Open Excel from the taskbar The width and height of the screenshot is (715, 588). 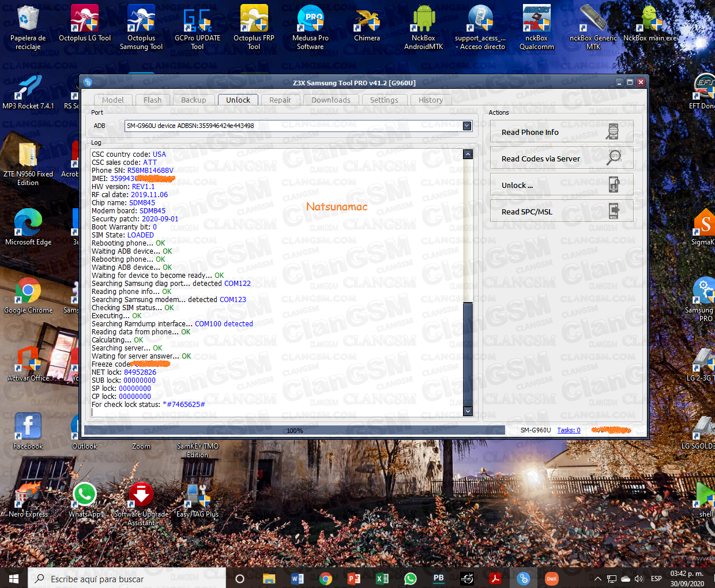click(x=382, y=578)
